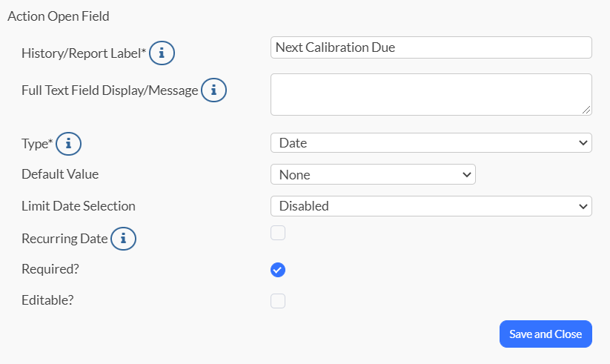Click the Editable? label text
The height and width of the screenshot is (364, 610).
tap(47, 300)
